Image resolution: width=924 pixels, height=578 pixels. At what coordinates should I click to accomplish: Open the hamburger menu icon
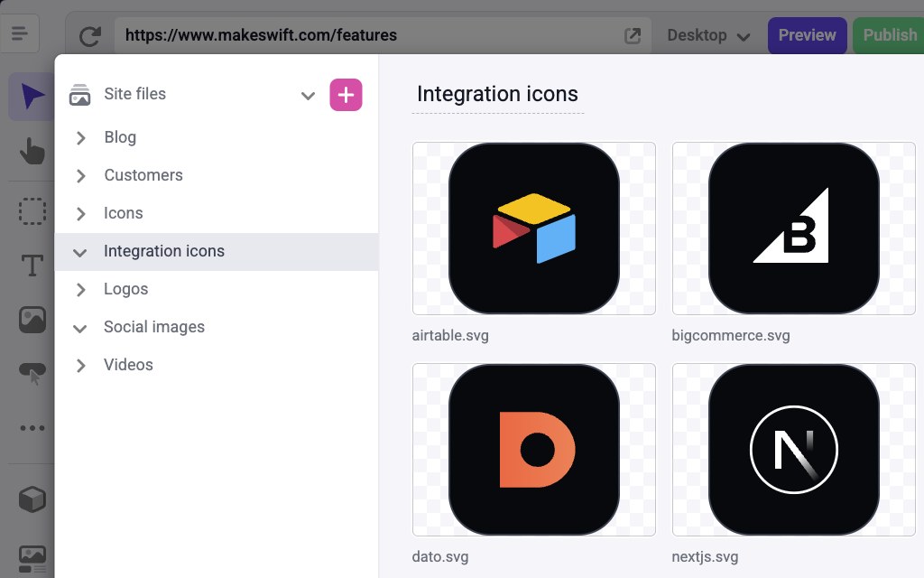coord(20,33)
